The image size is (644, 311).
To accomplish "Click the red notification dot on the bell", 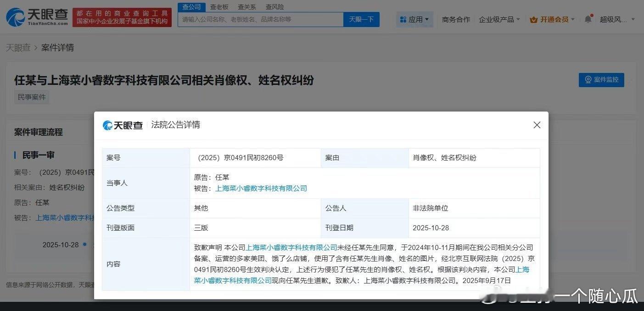I will point(592,15).
